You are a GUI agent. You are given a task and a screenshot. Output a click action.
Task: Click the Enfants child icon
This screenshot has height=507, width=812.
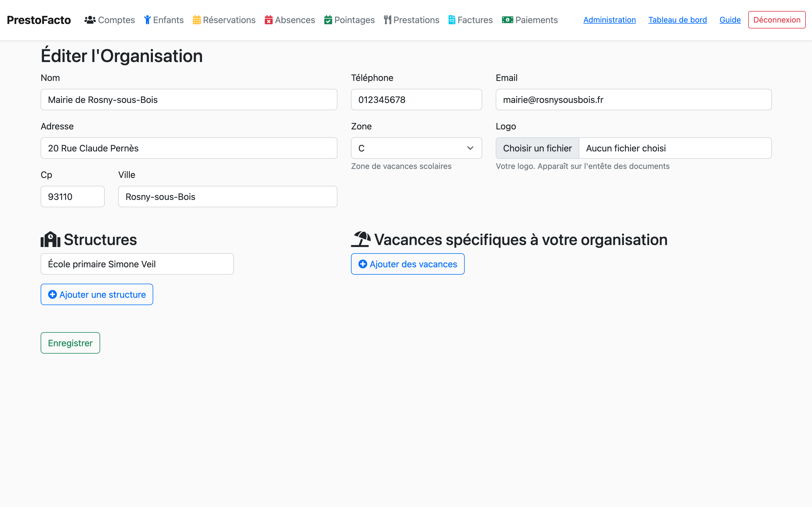pos(147,20)
